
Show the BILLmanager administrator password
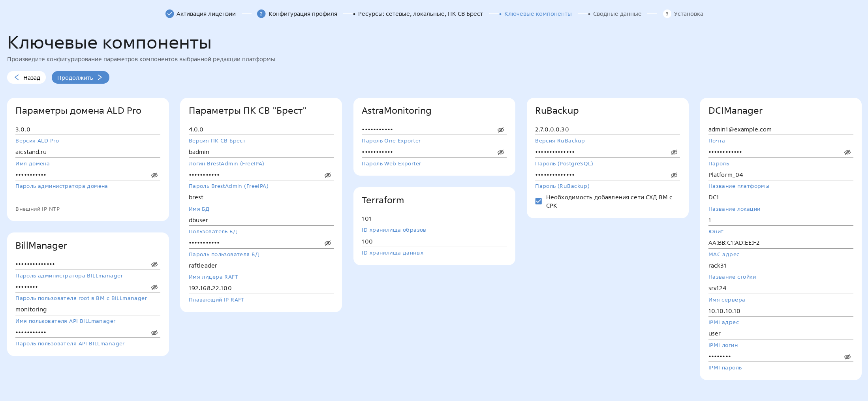154,264
